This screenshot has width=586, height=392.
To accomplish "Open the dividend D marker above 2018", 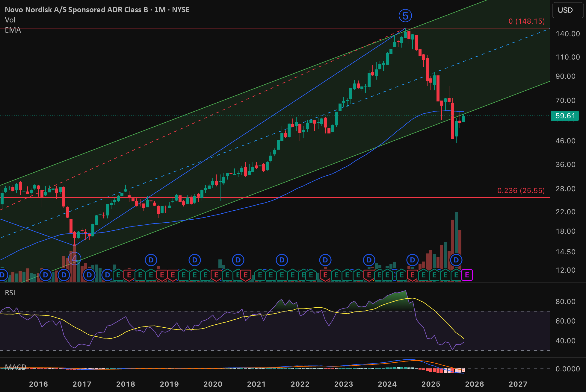I will pyautogui.click(x=151, y=260).
